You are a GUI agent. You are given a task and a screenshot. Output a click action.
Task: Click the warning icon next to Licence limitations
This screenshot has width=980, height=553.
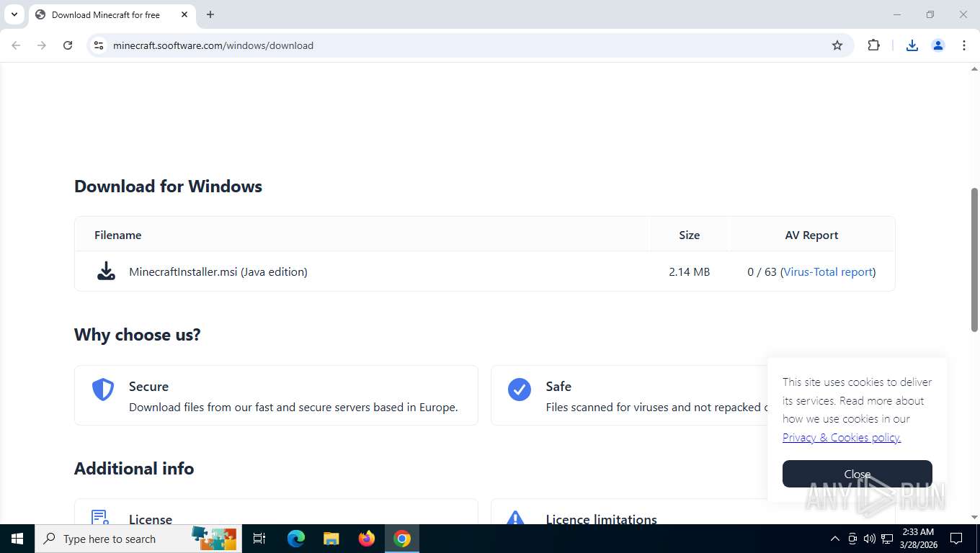pos(514,518)
